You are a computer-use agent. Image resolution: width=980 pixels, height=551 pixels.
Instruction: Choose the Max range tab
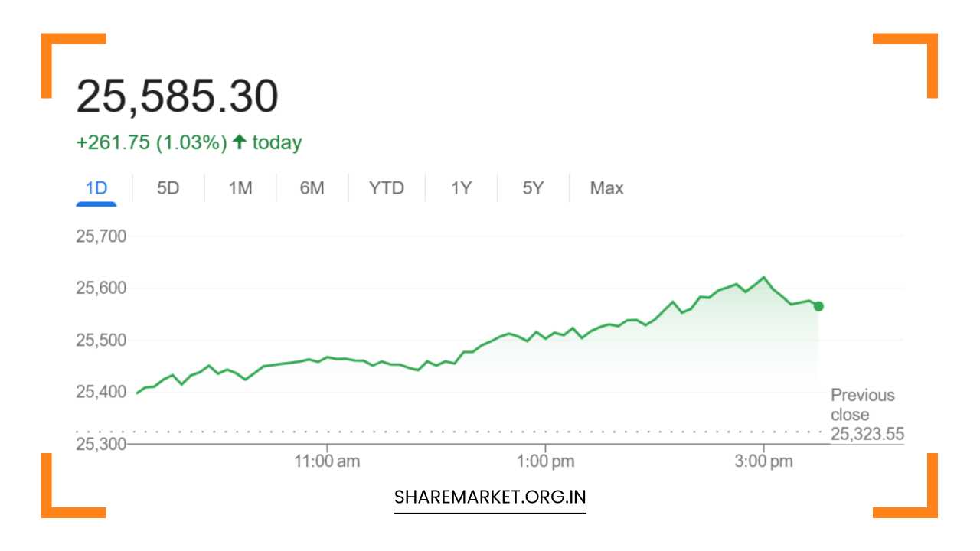pyautogui.click(x=606, y=188)
